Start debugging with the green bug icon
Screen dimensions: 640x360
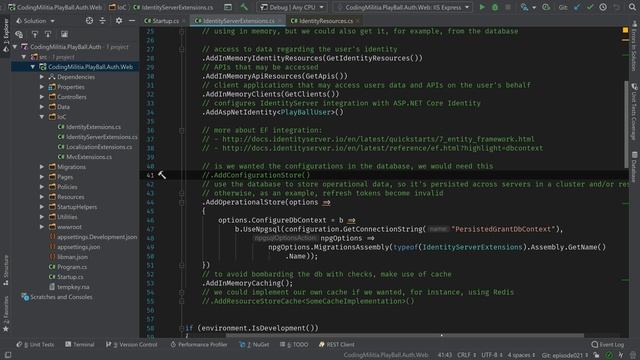pos(495,7)
